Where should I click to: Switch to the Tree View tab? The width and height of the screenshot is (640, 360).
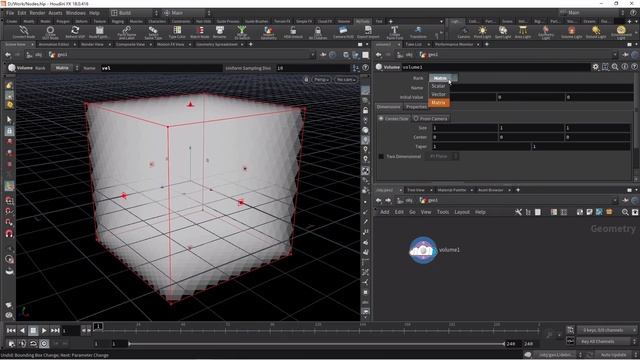click(x=416, y=190)
